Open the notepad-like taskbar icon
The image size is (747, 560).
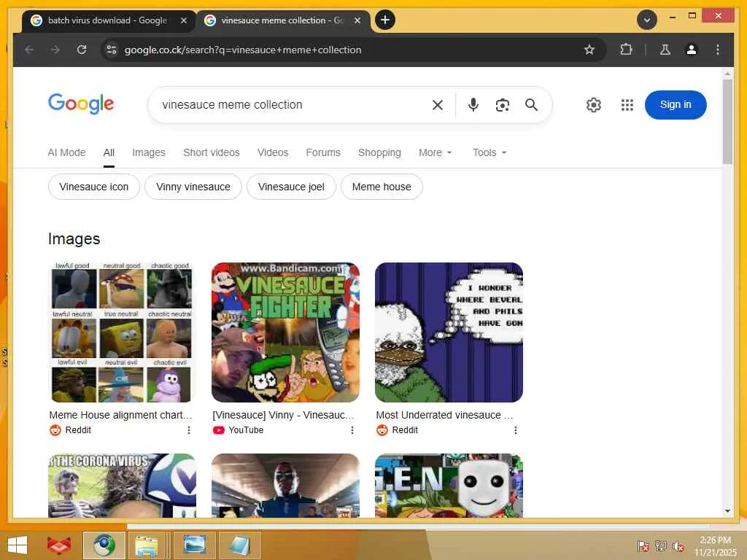[x=239, y=545]
